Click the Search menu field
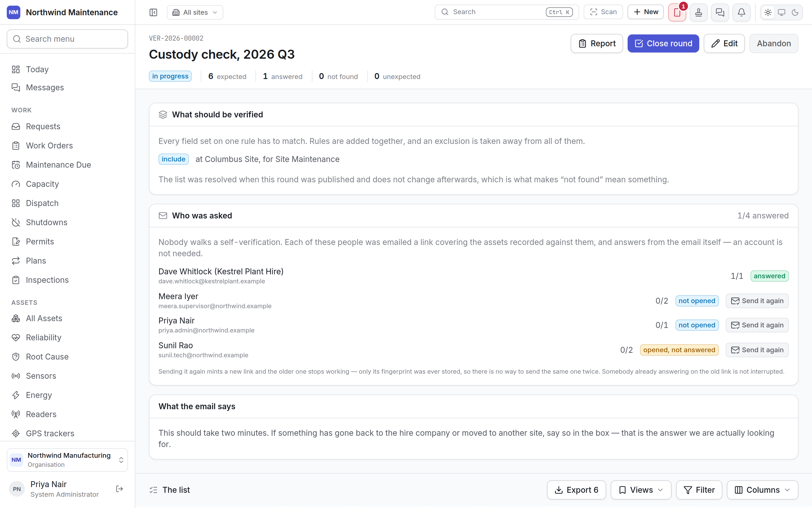 [67, 39]
